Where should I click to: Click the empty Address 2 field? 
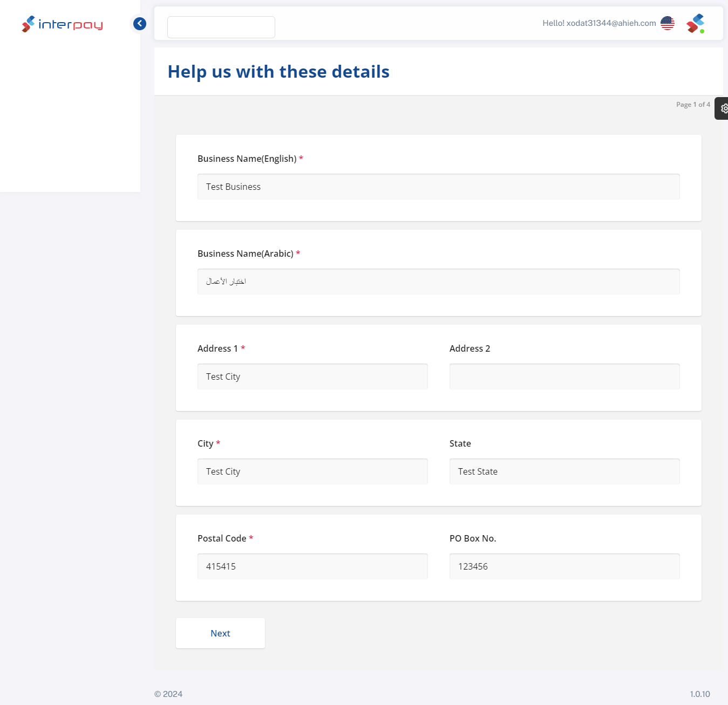[x=564, y=377]
